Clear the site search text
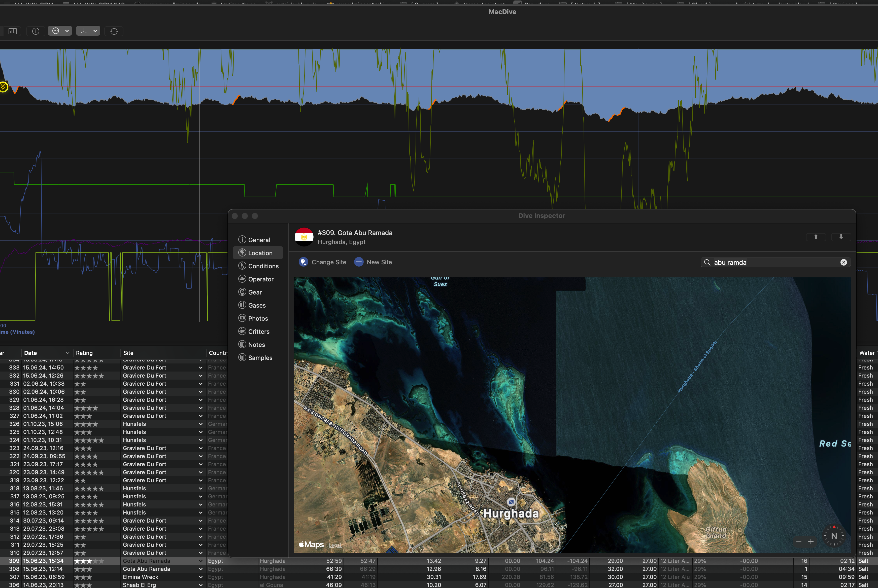The image size is (878, 588). [x=843, y=263]
